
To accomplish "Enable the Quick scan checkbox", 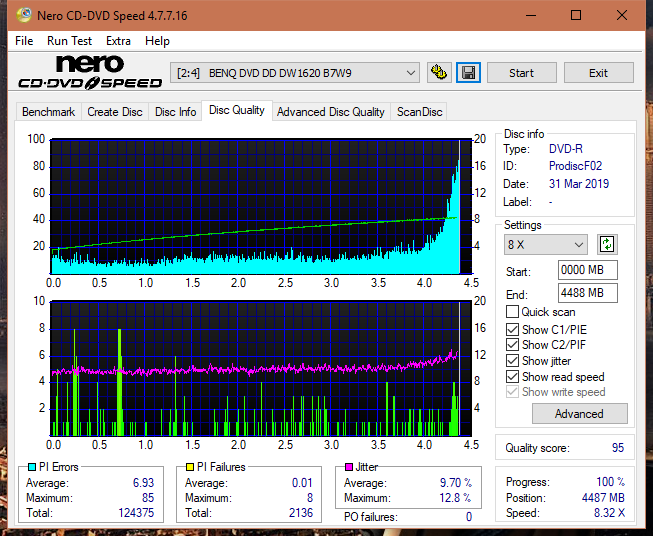I will [512, 312].
